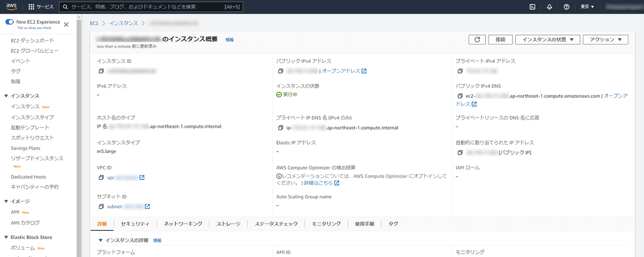This screenshot has height=257, width=644.
Task: Open the 東京 region selector
Action: coord(588,7)
